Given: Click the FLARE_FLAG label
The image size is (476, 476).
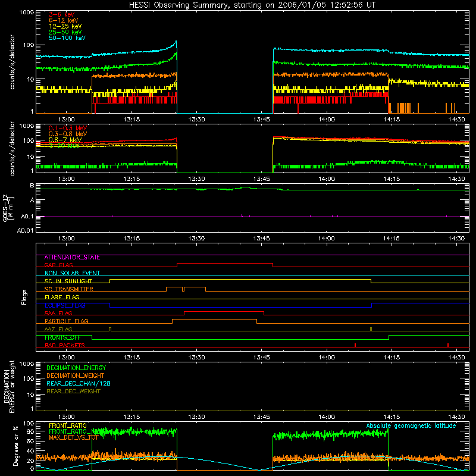Looking at the screenshot, I should (x=62, y=297).
